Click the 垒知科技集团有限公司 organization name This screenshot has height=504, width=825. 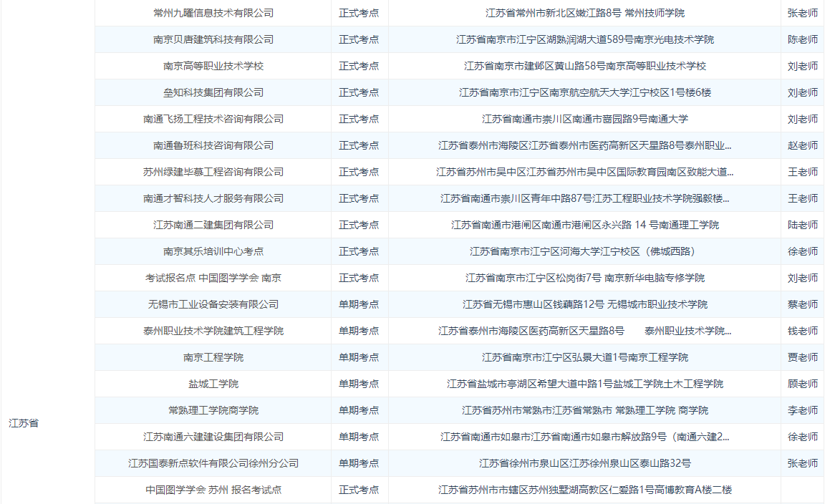[x=213, y=92]
